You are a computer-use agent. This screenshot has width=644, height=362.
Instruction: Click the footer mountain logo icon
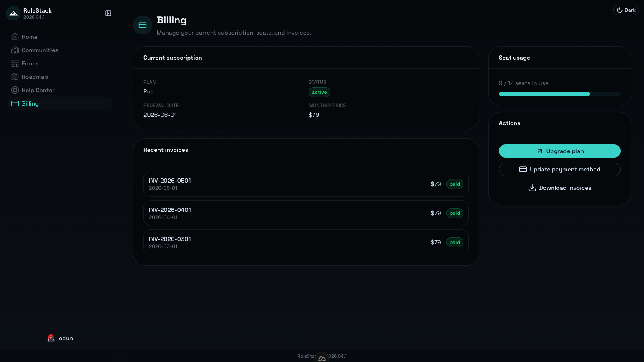click(322, 357)
